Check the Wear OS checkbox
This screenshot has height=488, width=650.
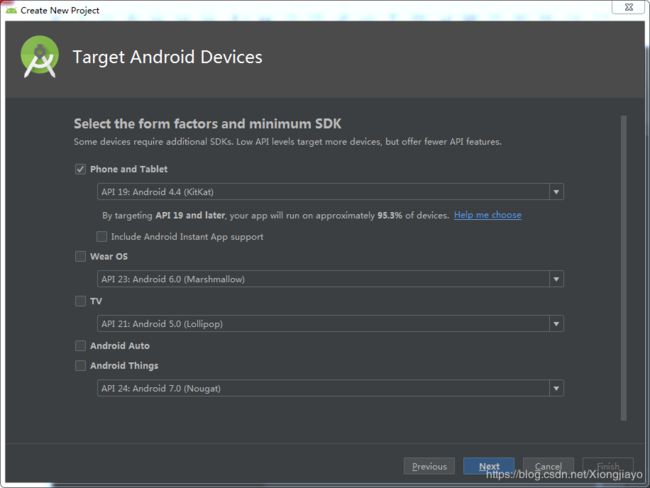click(x=80, y=256)
